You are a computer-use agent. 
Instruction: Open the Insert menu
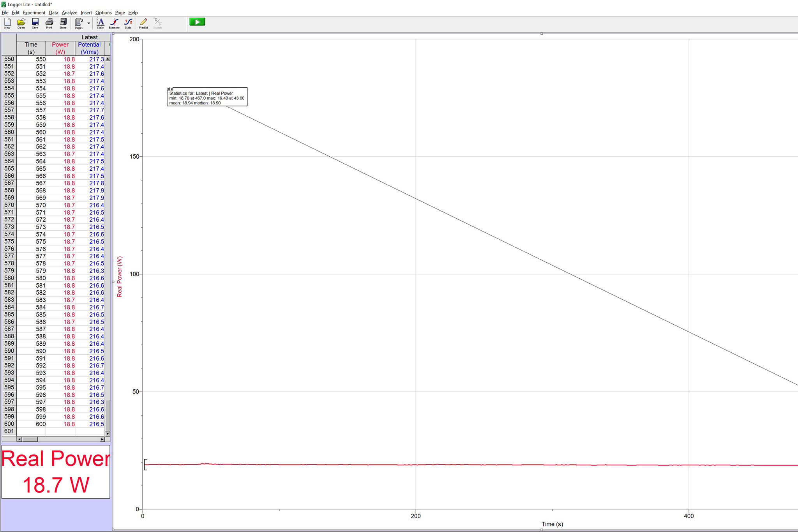pyautogui.click(x=86, y=12)
